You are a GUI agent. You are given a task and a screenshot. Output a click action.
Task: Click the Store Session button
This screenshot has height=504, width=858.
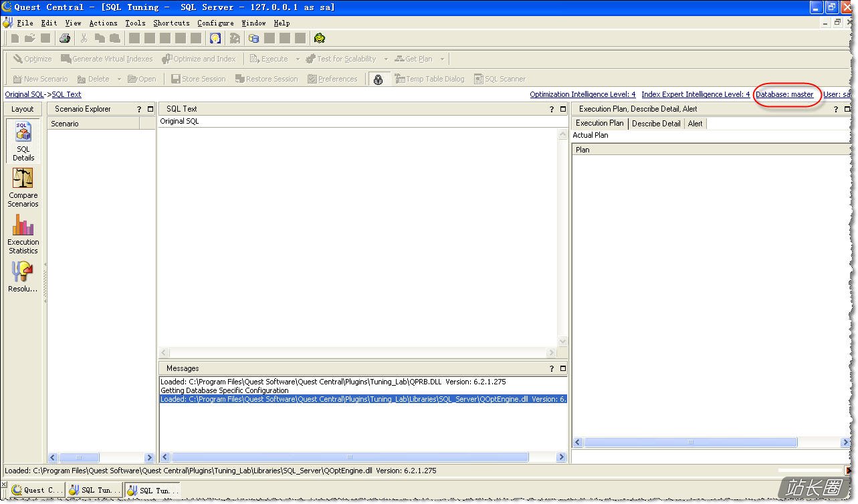(199, 79)
